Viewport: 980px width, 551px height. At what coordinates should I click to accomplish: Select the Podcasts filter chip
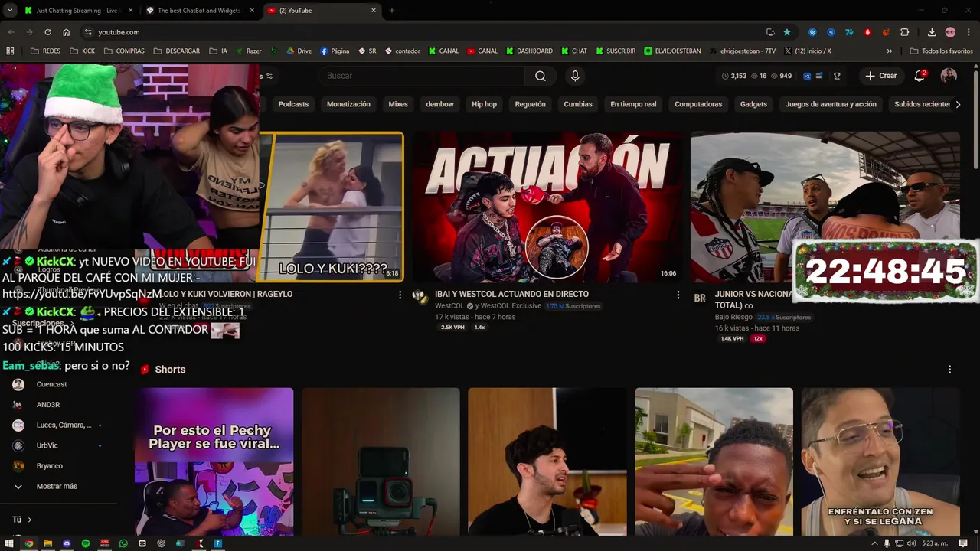point(293,104)
